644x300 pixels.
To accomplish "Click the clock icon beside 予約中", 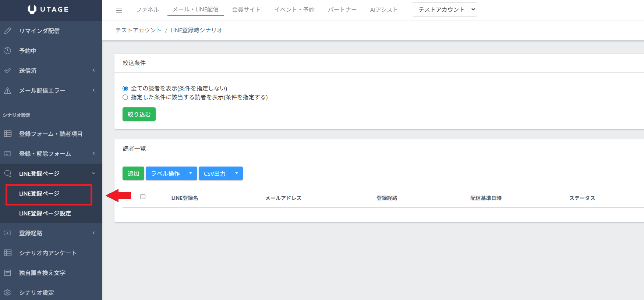I will 8,51.
